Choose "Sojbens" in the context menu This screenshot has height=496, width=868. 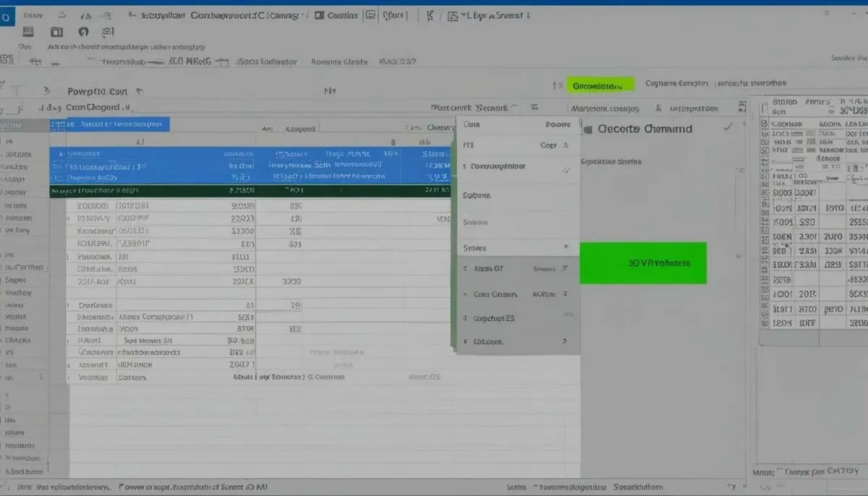point(476,195)
